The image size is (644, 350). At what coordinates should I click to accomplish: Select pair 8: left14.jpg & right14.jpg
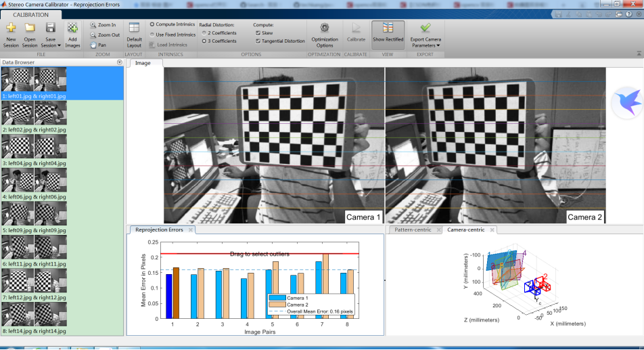62,319
